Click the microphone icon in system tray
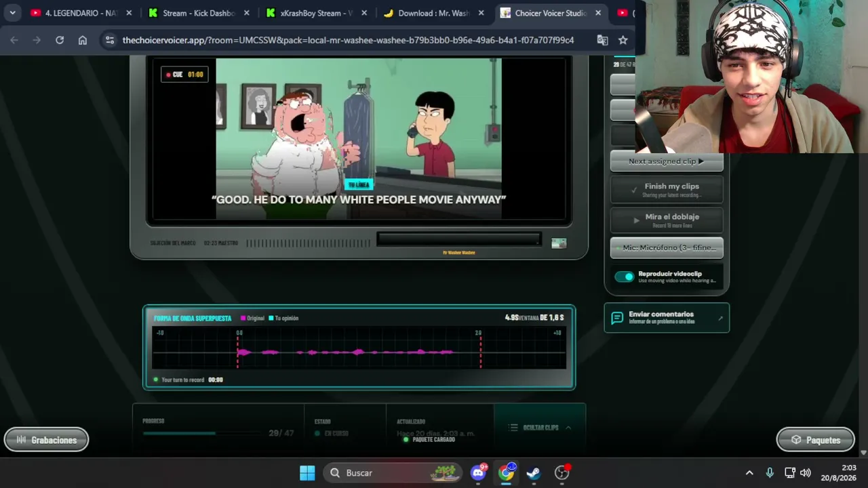868x488 pixels. point(770,472)
